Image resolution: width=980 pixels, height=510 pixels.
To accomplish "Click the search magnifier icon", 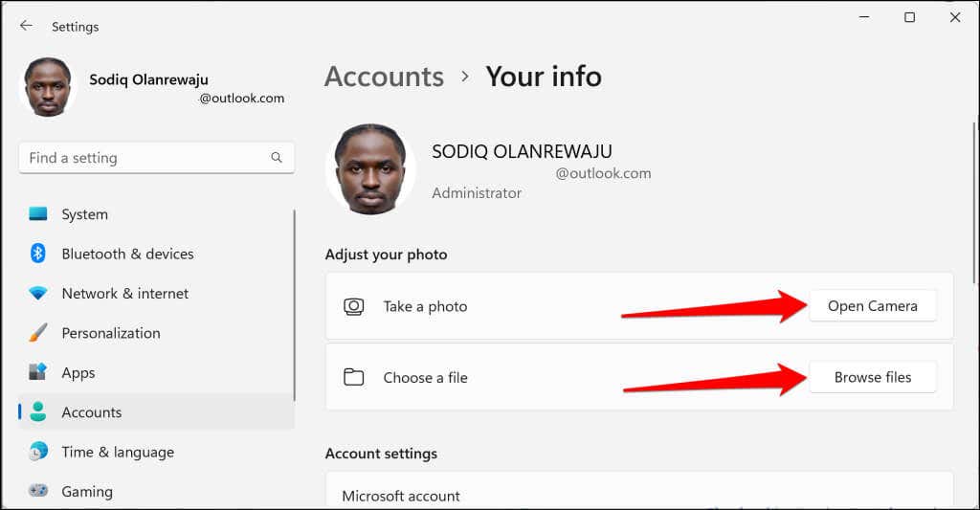I will tap(277, 158).
